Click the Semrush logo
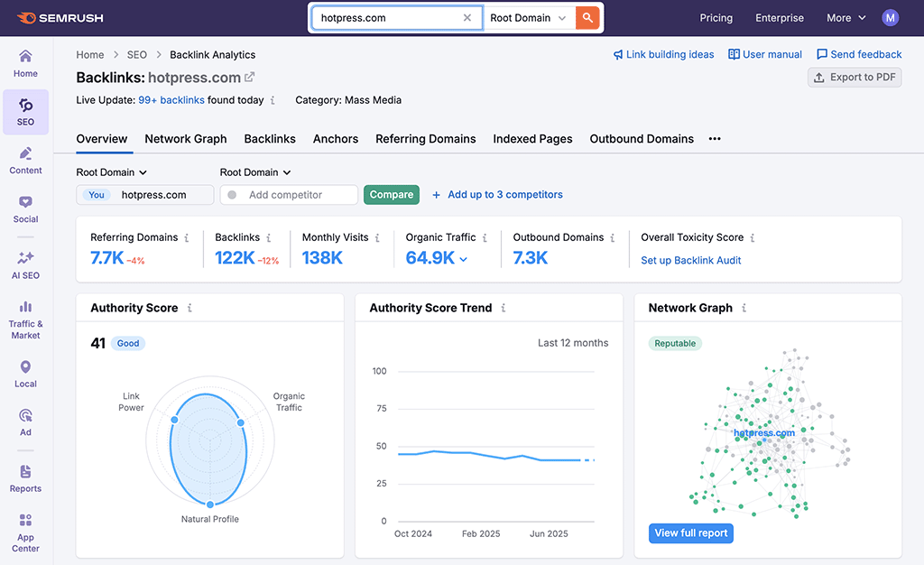The width and height of the screenshot is (924, 565). coord(60,18)
